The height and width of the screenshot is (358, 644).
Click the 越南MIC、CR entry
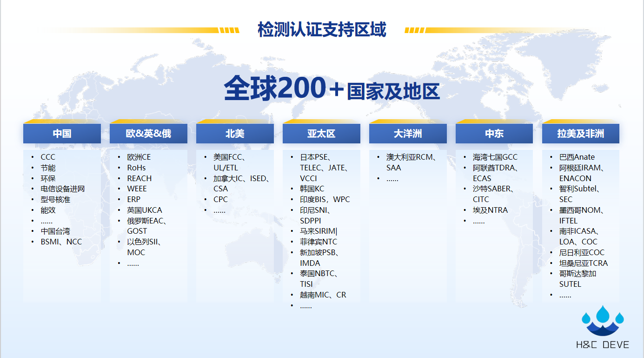(x=323, y=295)
